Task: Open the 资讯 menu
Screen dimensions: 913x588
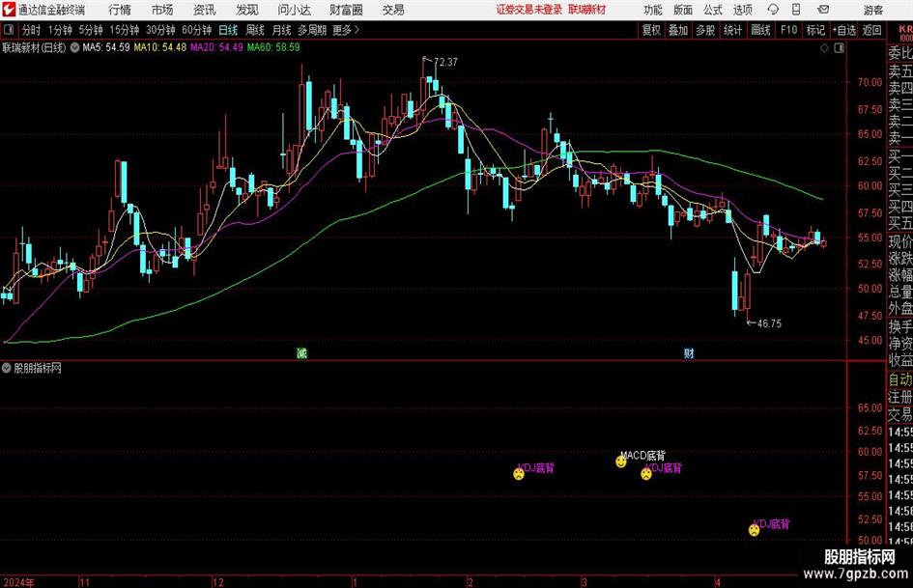Action: click(x=205, y=10)
